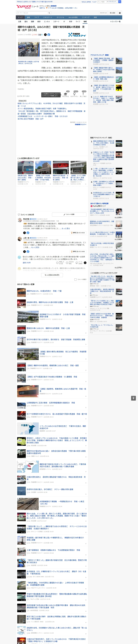Share article on X beside the byline
The height and width of the screenshot is (644, 138).
(45, 35)
